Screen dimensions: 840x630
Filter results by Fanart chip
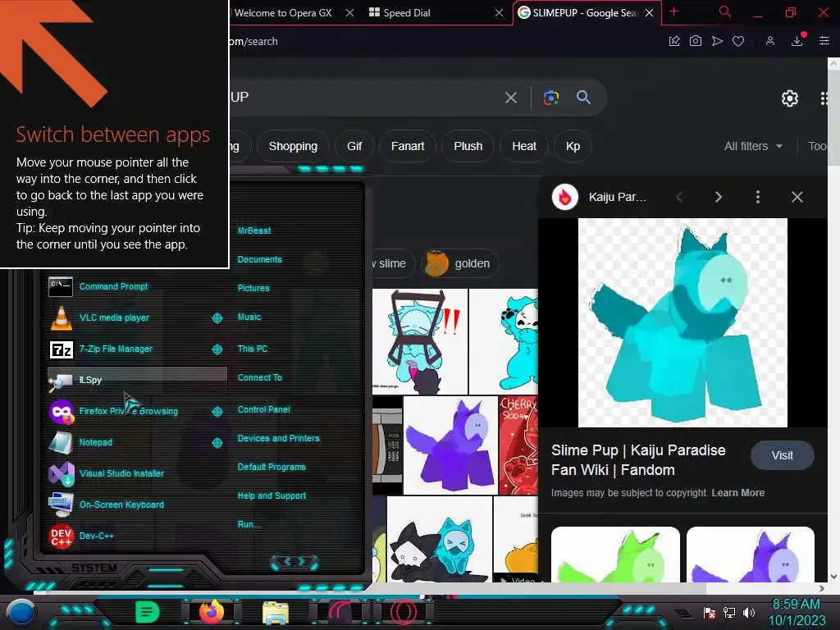click(408, 146)
